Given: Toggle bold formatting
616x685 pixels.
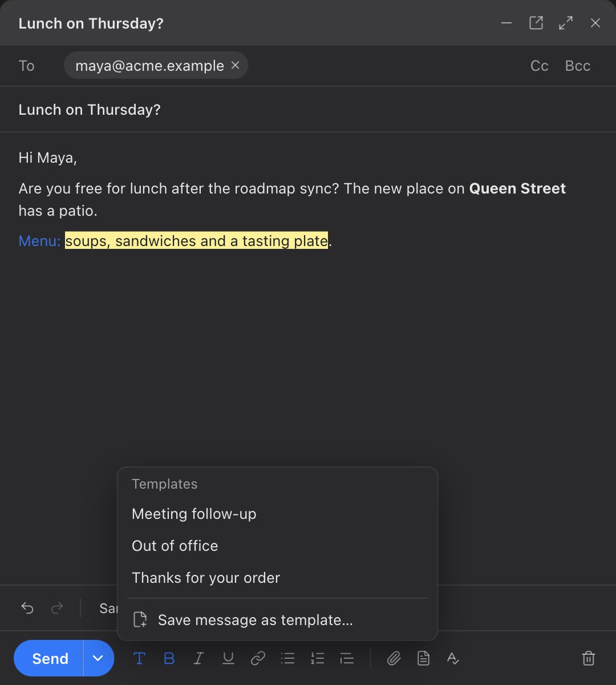Looking at the screenshot, I should click(169, 658).
